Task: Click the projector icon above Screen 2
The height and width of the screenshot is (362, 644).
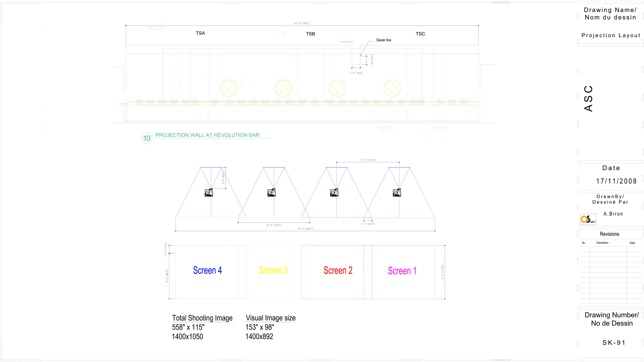Action: [x=334, y=193]
